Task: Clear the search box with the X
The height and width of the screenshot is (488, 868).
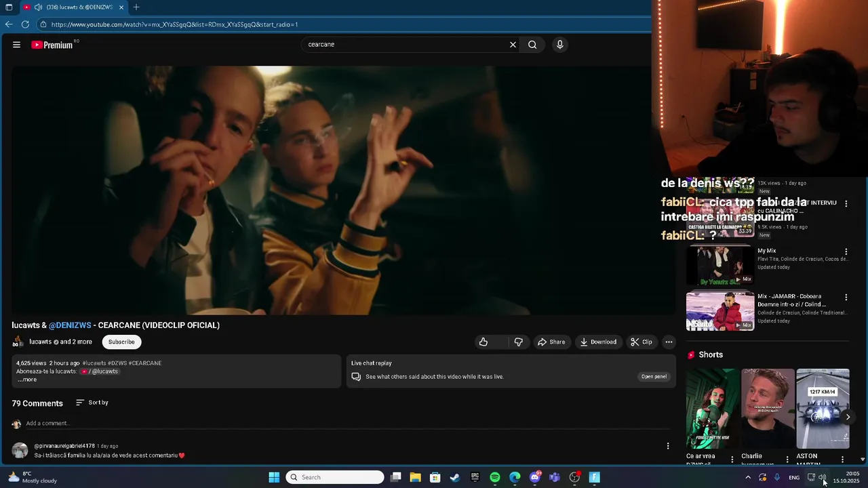Action: pyautogui.click(x=513, y=45)
